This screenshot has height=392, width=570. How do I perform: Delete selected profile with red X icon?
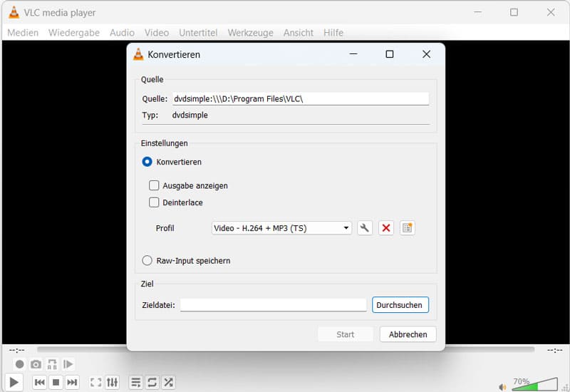386,228
